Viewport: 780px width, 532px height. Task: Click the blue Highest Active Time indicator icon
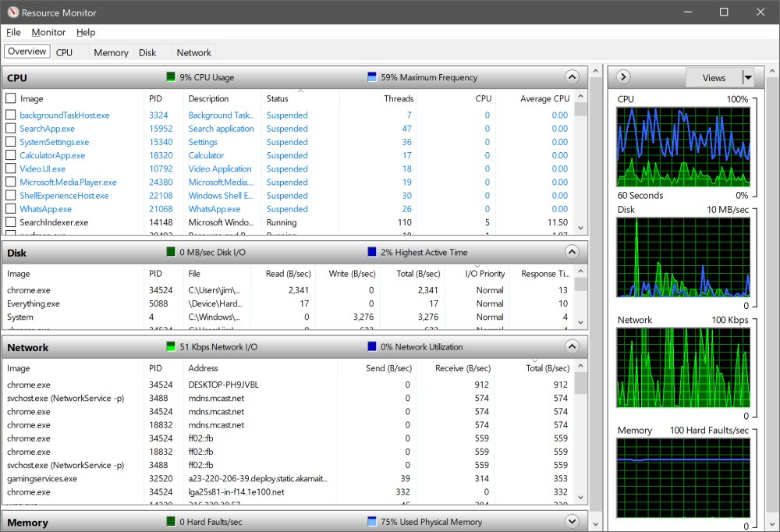[372, 252]
